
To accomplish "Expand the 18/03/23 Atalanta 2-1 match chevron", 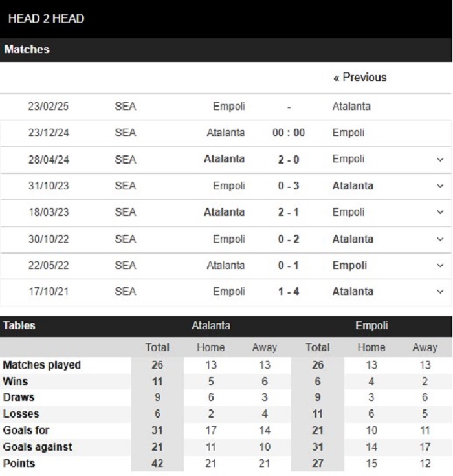I will coord(440,212).
